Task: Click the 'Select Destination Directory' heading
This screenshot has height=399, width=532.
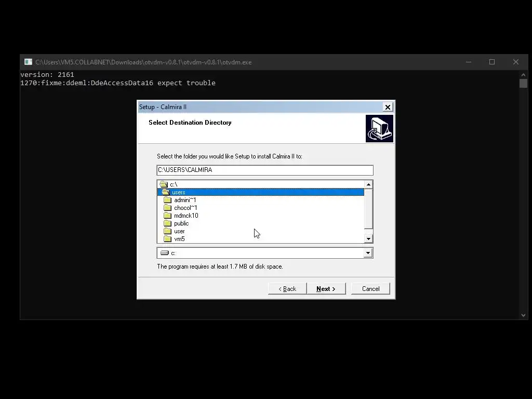Action: (190, 123)
